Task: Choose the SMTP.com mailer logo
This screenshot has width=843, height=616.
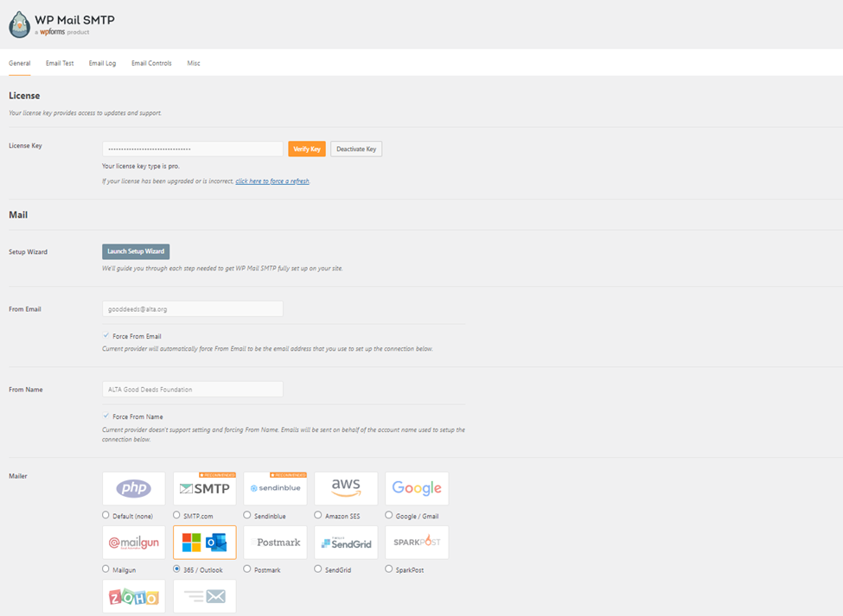Action: point(204,488)
